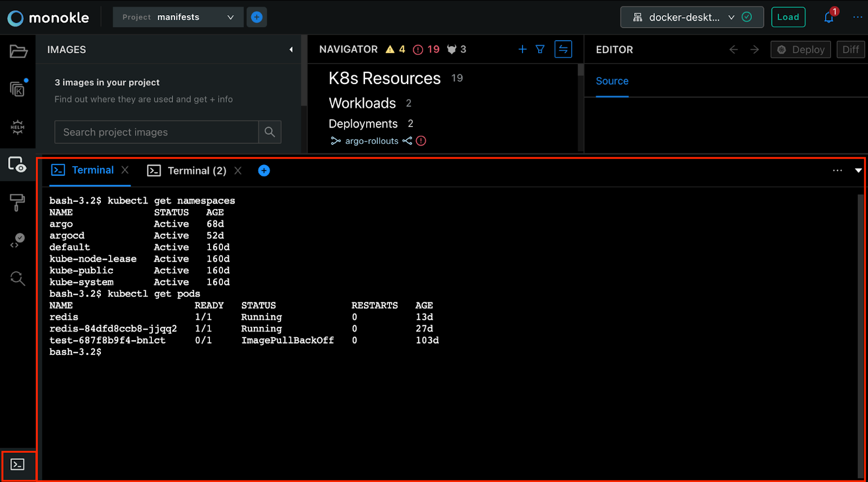Image resolution: width=868 pixels, height=482 pixels.
Task: Go forward with editor right arrow
Action: [x=755, y=49]
